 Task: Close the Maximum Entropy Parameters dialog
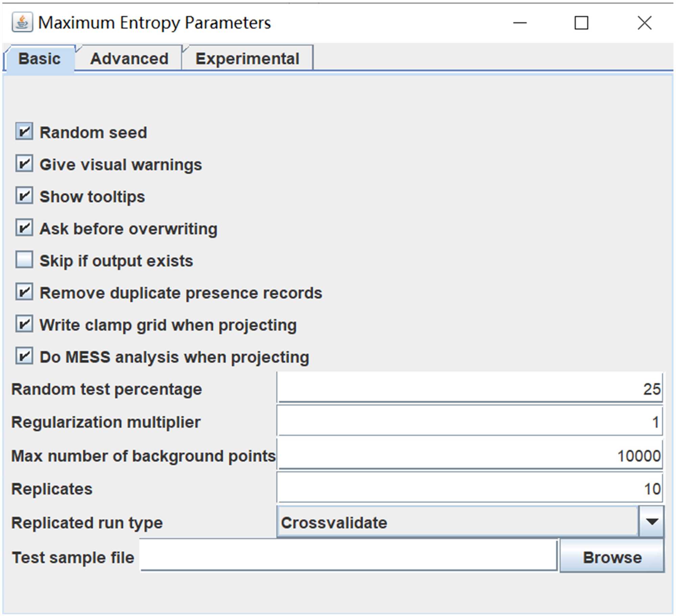644,23
